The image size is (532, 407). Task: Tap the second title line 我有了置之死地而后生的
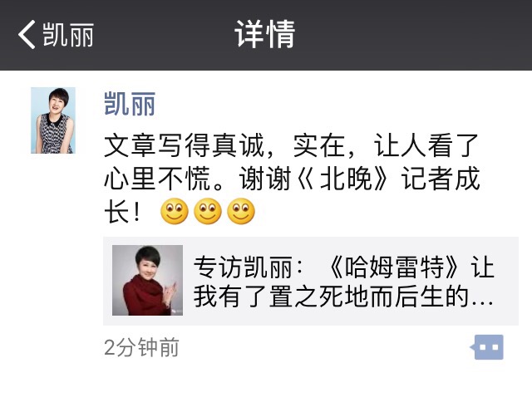click(x=343, y=297)
